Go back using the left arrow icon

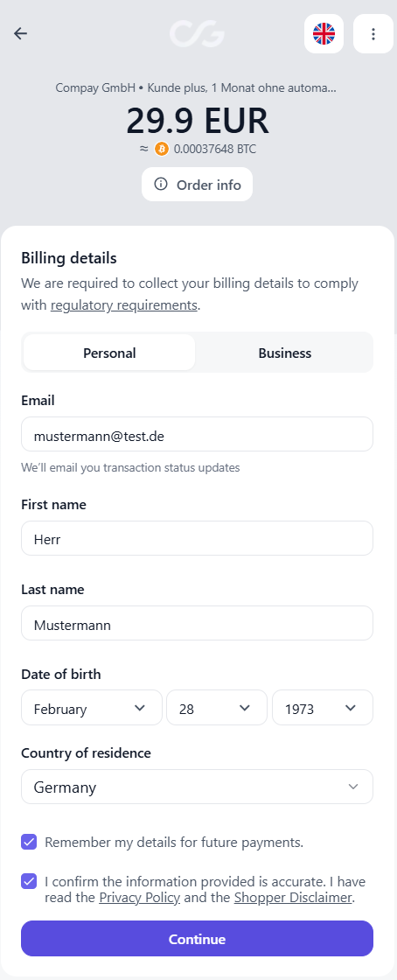(21, 34)
